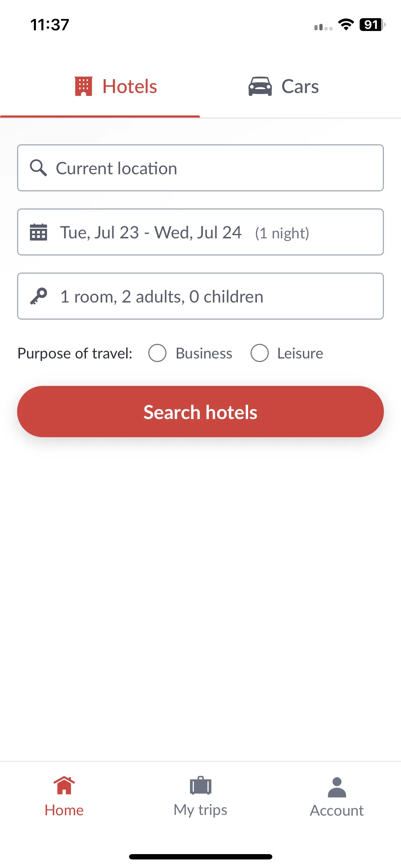
Task: Switch to the Hotels tab
Action: pos(100,87)
